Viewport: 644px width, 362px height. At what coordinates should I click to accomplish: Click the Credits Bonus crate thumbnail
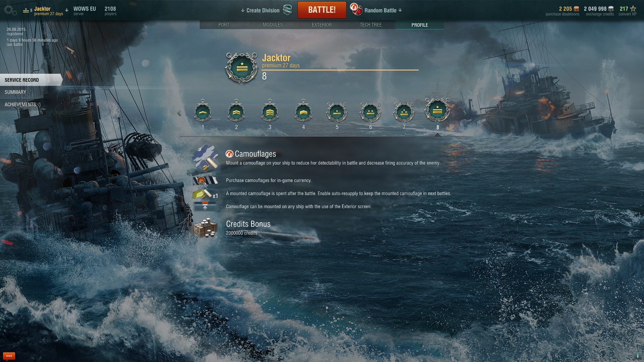[205, 228]
